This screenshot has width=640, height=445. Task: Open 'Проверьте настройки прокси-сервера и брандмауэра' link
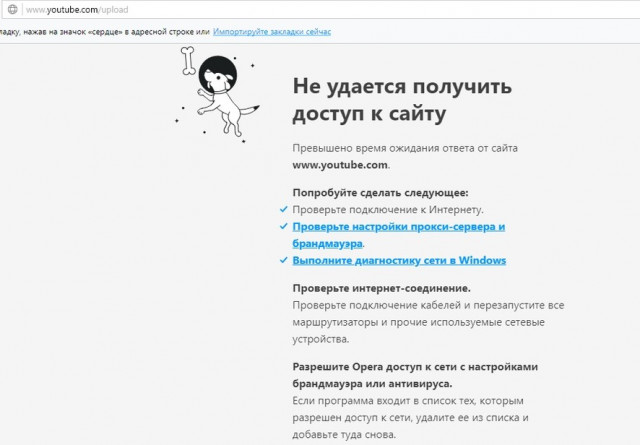click(399, 235)
